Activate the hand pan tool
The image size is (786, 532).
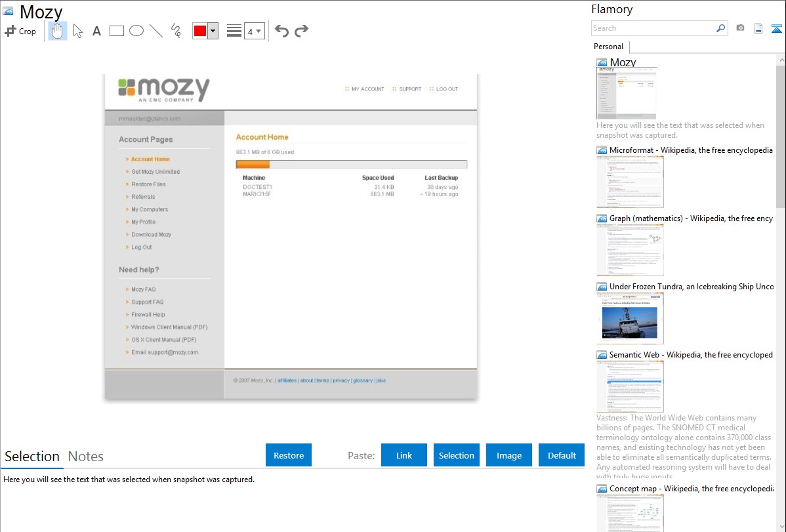point(58,31)
